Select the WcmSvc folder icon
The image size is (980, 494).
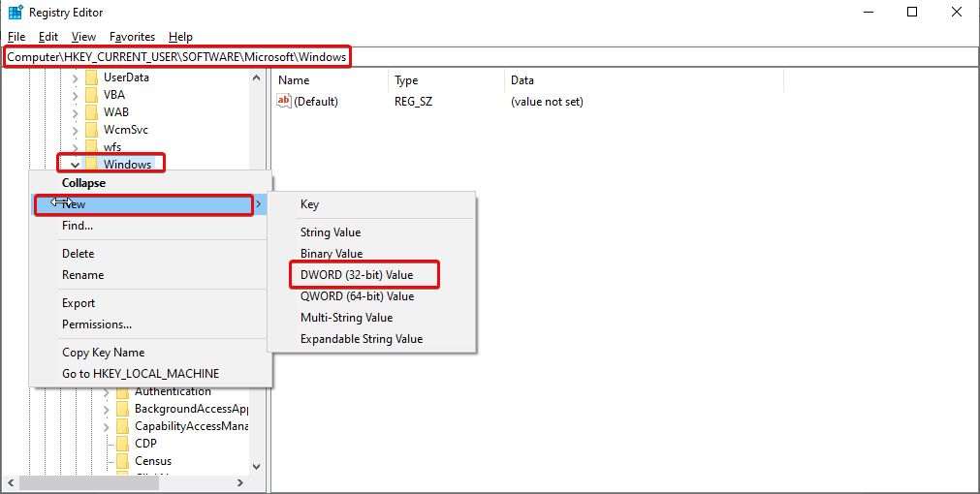pos(92,130)
